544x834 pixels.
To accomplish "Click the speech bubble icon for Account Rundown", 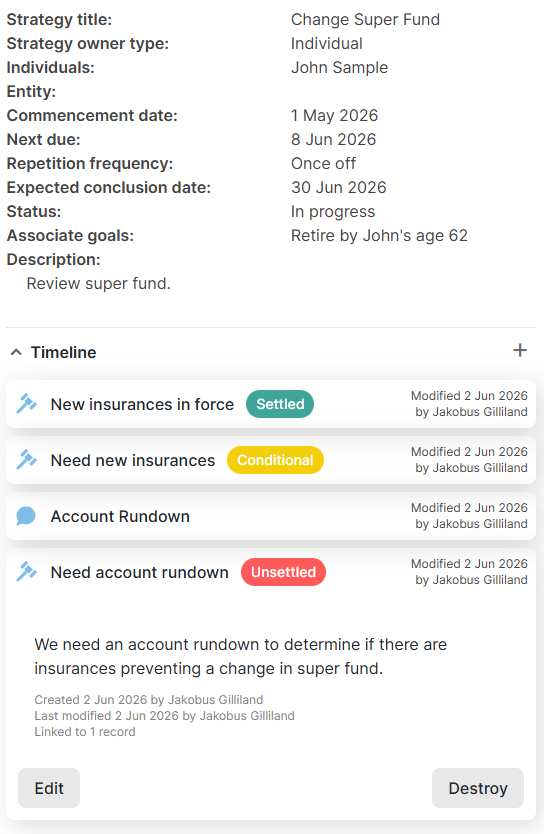I will pos(26,516).
